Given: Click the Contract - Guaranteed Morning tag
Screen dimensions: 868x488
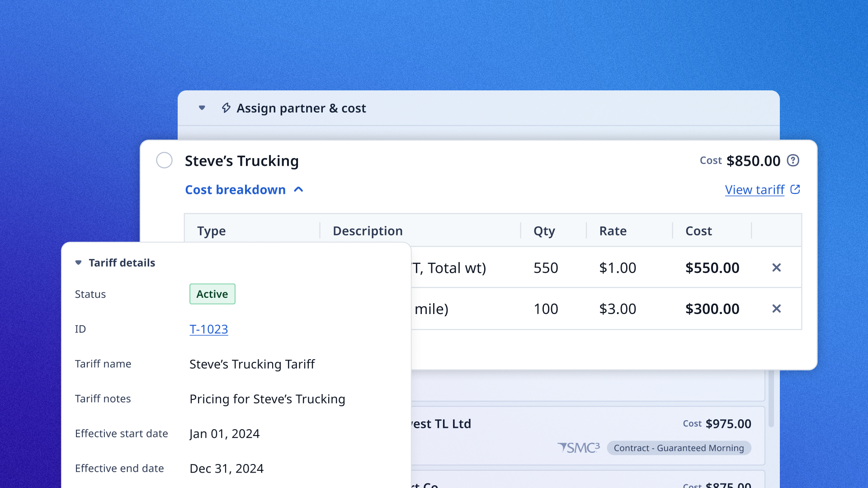Looking at the screenshot, I should 679,448.
